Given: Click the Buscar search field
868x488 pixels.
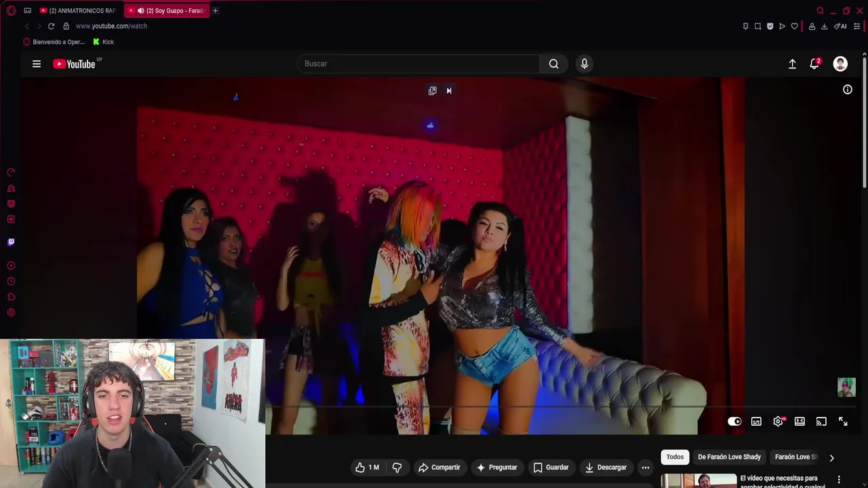Looking at the screenshot, I should (x=418, y=64).
